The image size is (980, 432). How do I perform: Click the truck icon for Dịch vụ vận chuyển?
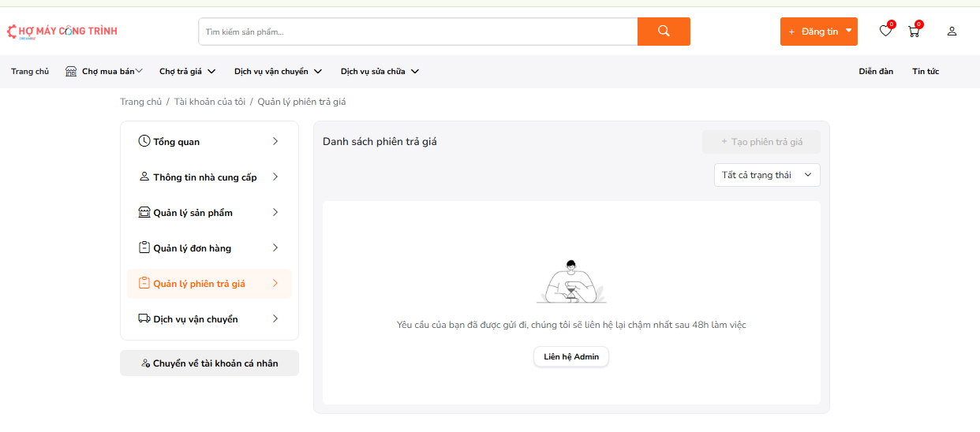pyautogui.click(x=144, y=318)
